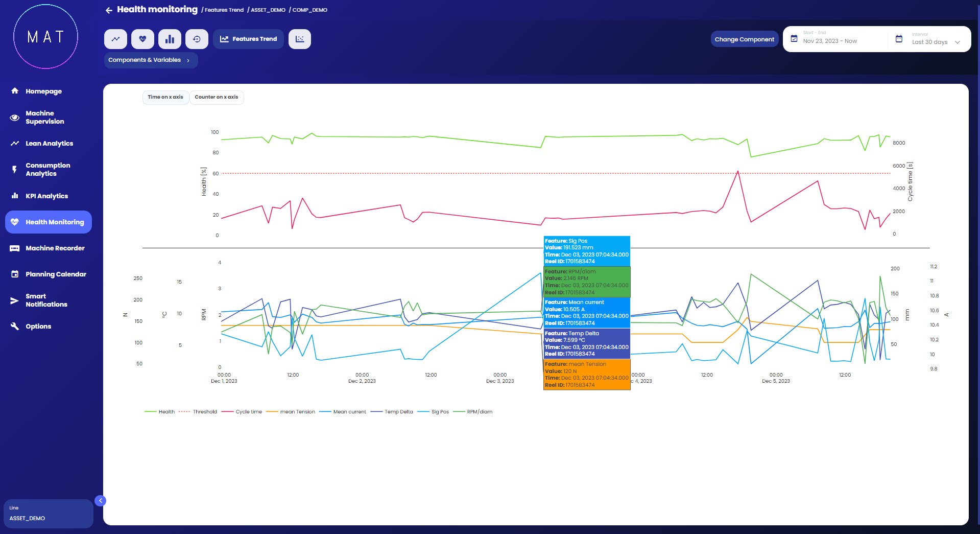This screenshot has width=980, height=534.
Task: Open the bar chart icon button
Action: tap(170, 39)
